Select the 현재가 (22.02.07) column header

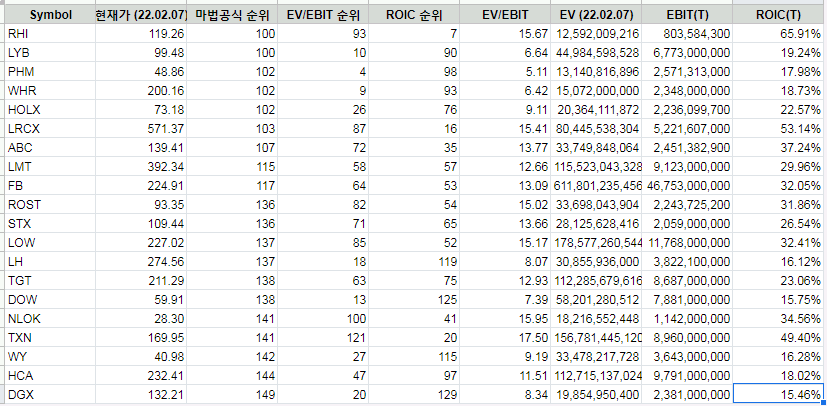141,15
